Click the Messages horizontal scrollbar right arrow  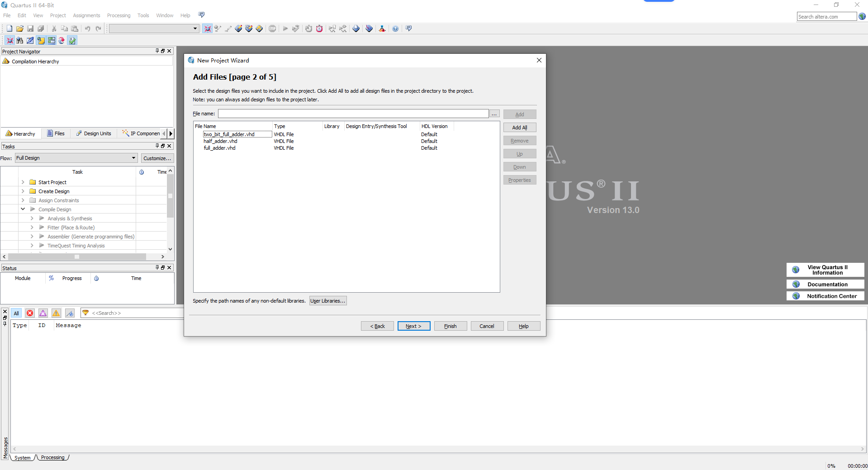(x=862, y=449)
